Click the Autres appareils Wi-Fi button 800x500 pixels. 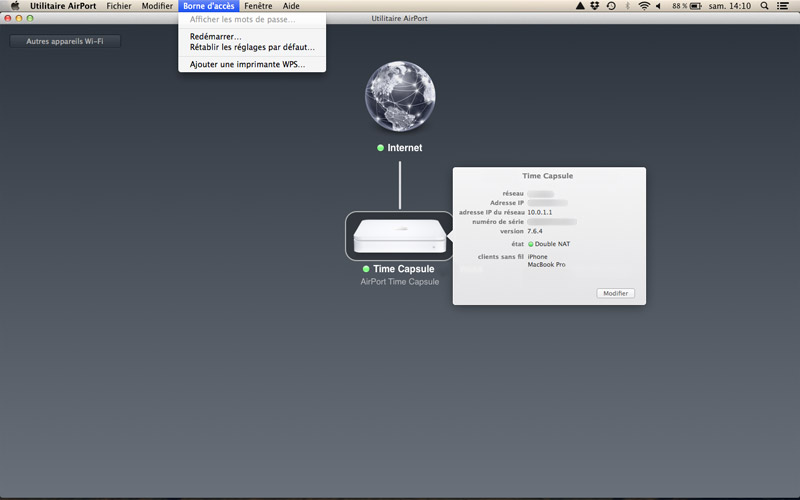coord(65,41)
